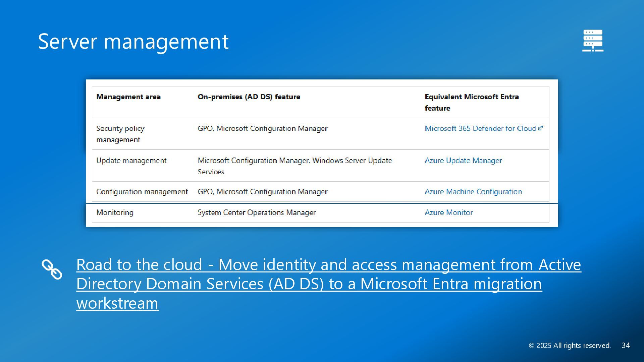Click the 2025 All rights reserved footer
Image resolution: width=644 pixels, height=362 pixels.
pyautogui.click(x=570, y=345)
